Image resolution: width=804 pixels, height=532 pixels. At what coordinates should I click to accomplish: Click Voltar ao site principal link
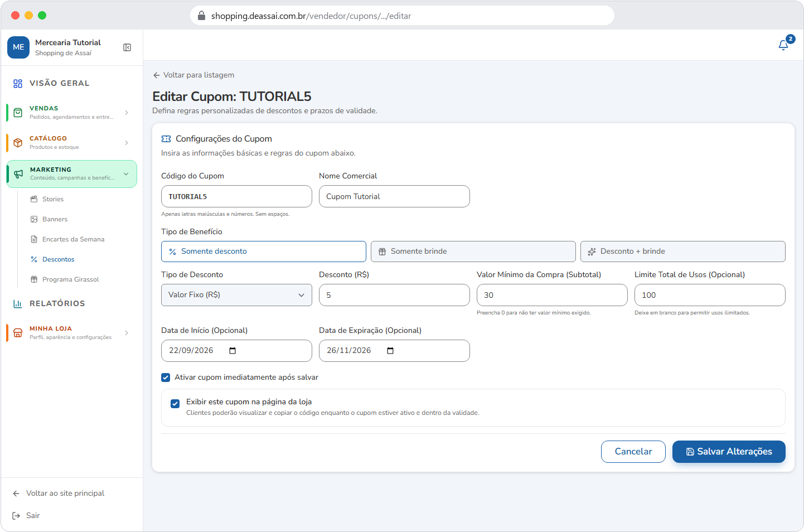[x=65, y=494]
